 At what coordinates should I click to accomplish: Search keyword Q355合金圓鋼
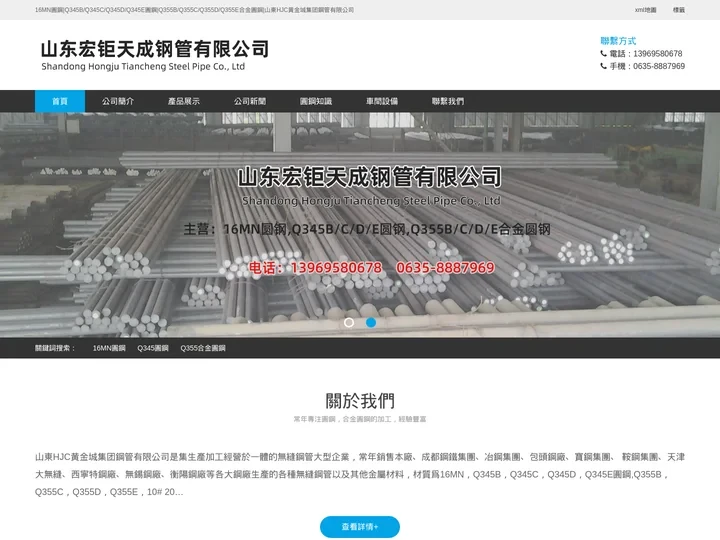pyautogui.click(x=203, y=348)
